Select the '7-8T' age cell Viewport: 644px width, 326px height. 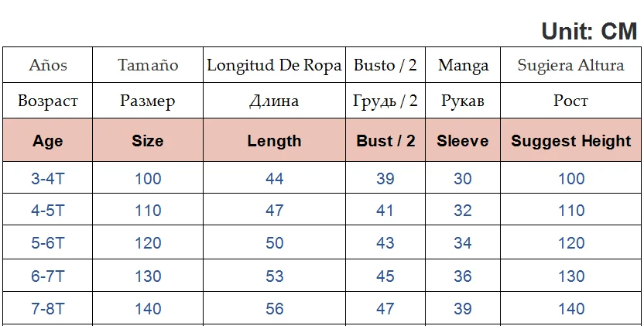pos(48,309)
